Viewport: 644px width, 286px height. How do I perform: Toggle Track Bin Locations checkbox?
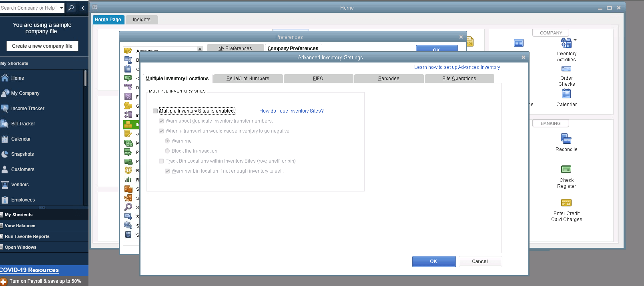[x=161, y=161]
